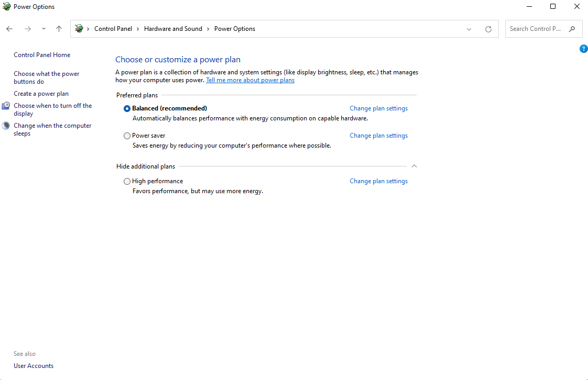Open Control Panel Home link
588x380 pixels.
click(x=42, y=54)
